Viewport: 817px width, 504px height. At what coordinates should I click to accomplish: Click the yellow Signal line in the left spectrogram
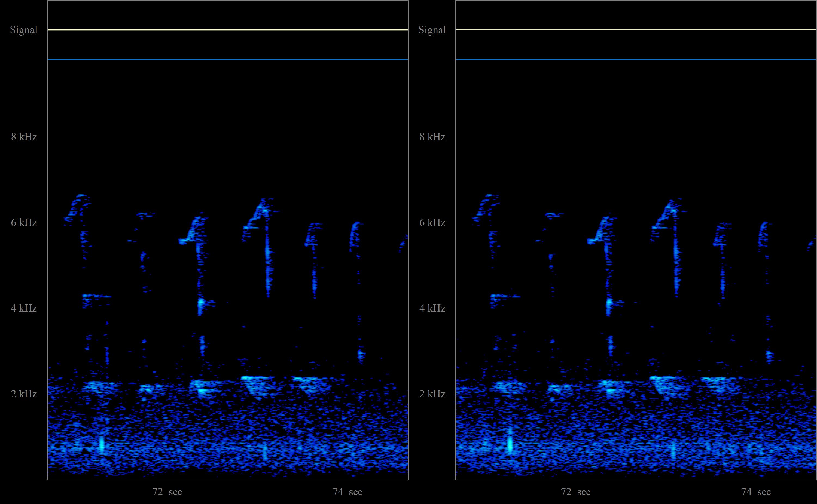pos(228,30)
